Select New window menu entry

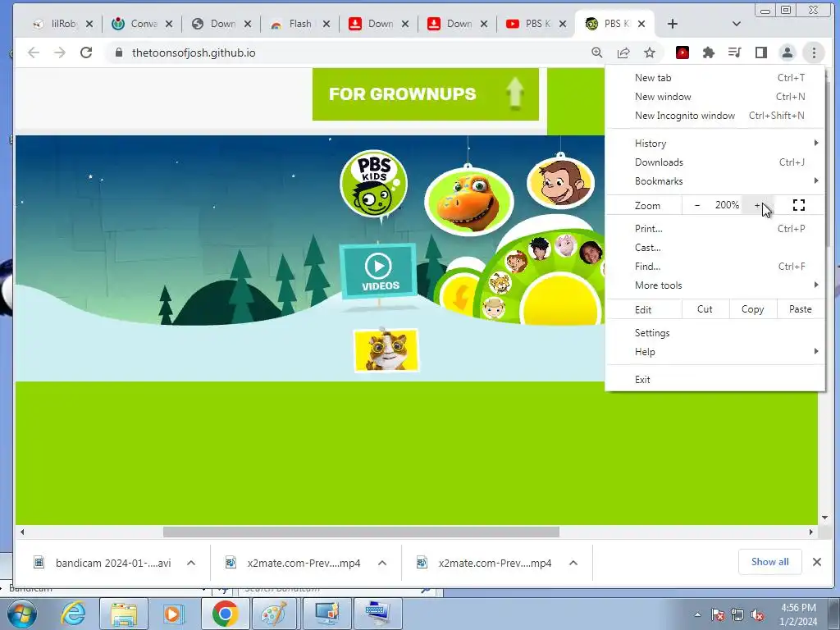click(x=715, y=97)
